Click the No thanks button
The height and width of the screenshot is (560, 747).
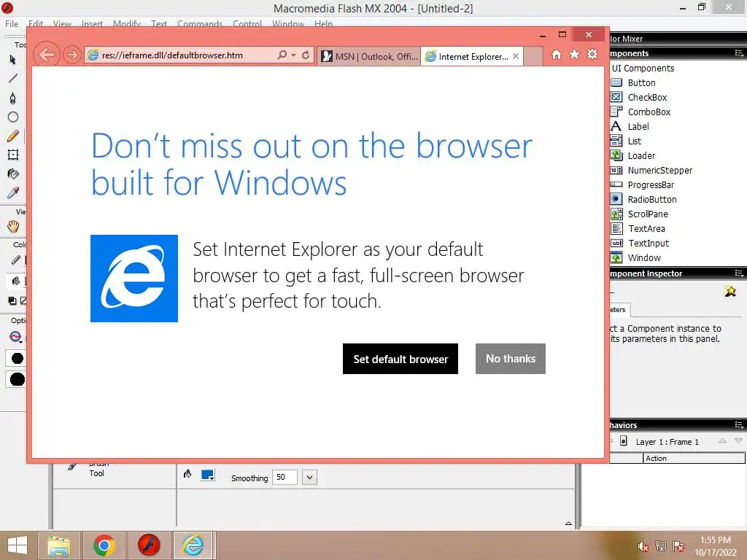tap(510, 359)
